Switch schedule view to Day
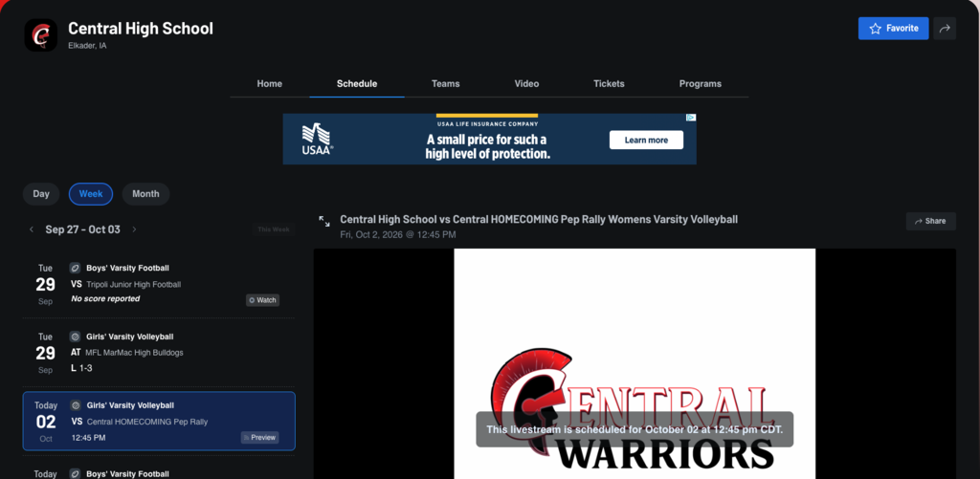 pyautogui.click(x=41, y=194)
